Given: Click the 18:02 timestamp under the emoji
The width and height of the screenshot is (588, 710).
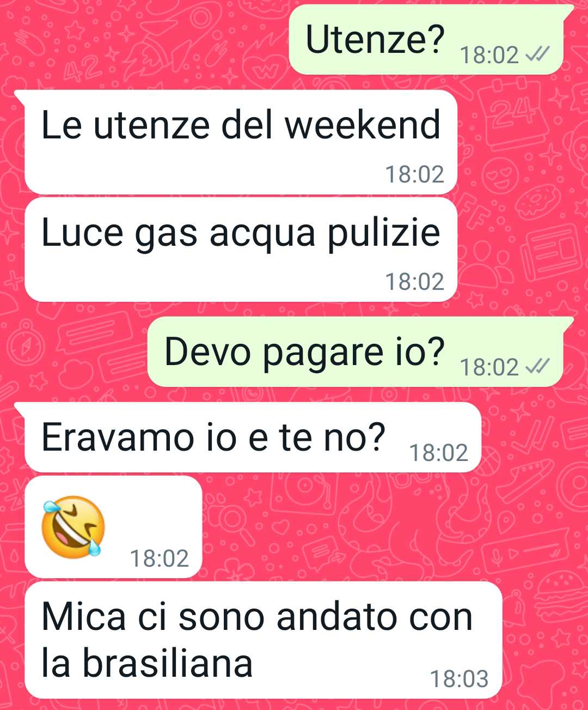Looking at the screenshot, I should [159, 559].
